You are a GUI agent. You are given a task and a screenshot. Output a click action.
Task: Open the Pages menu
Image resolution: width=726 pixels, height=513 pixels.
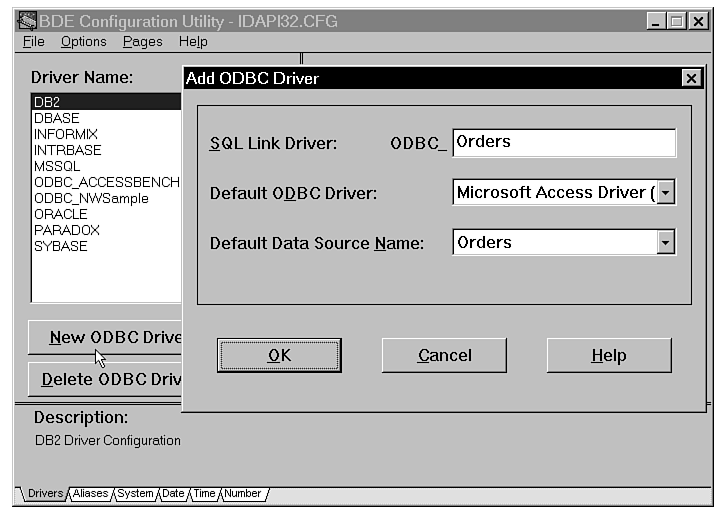click(x=142, y=41)
